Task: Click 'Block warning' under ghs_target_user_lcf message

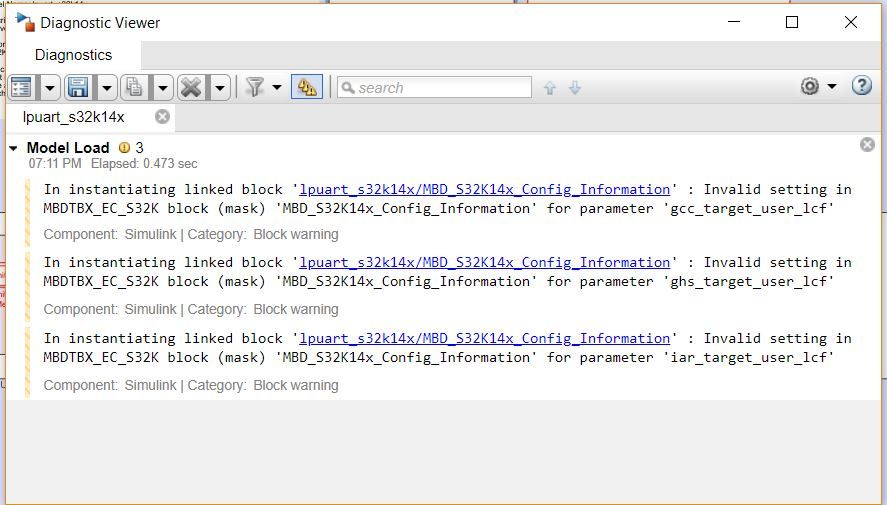Action: pos(296,309)
